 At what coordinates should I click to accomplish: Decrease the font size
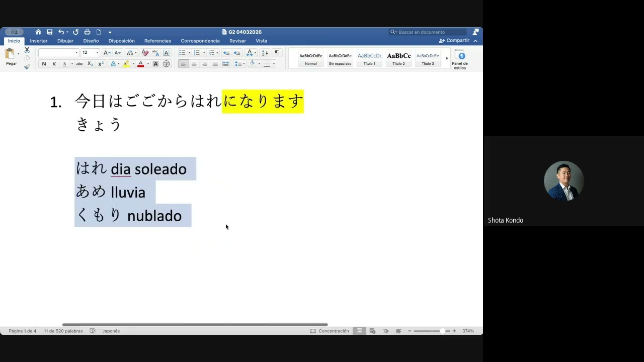[x=117, y=53]
